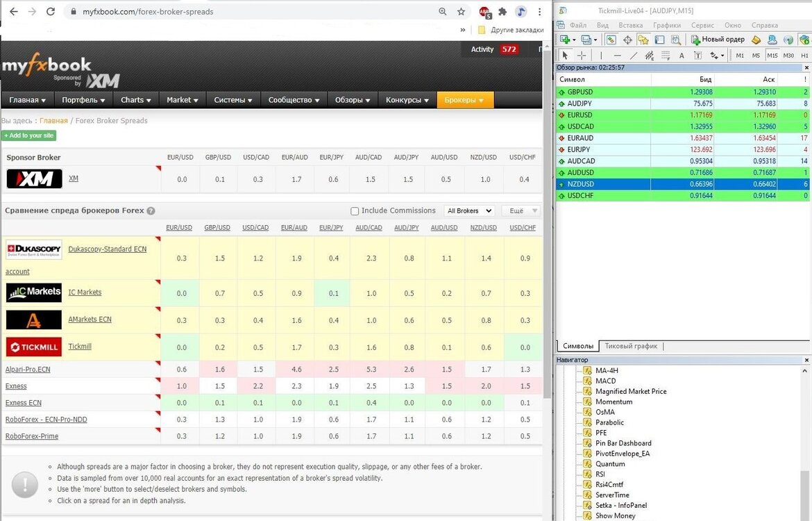Open the Dukascopy-Standard ECN link

[x=107, y=249]
